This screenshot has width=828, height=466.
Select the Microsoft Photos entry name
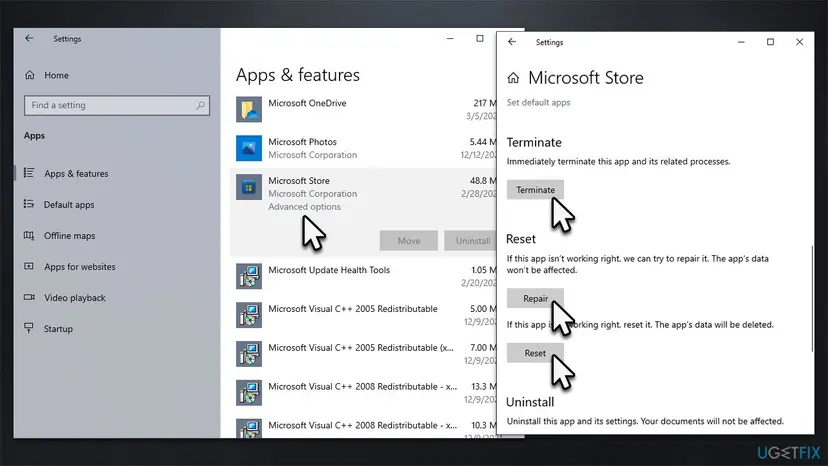[302, 142]
